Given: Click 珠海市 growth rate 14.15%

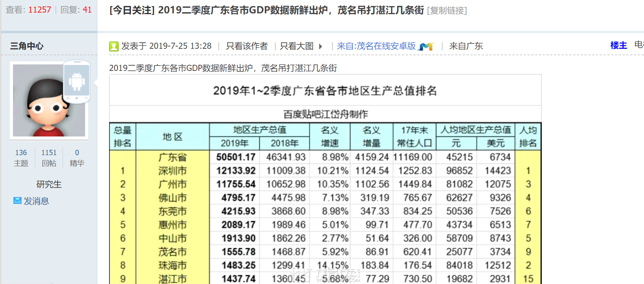Looking at the screenshot, I should pyautogui.click(x=333, y=265).
